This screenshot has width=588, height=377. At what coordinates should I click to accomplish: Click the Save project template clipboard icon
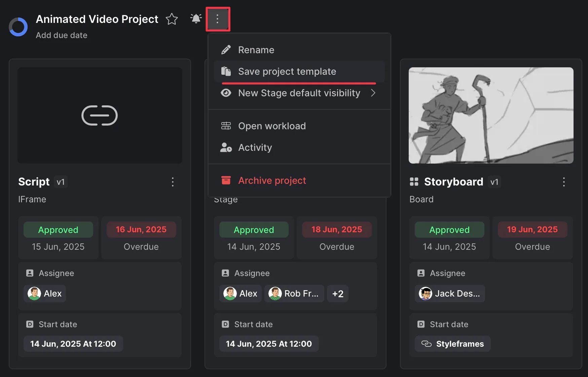pos(226,71)
